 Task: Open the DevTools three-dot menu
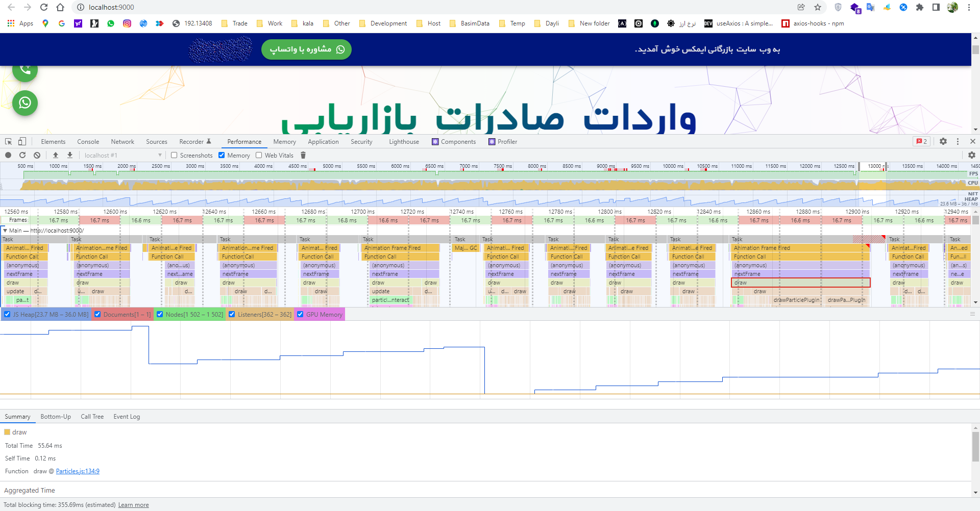pyautogui.click(x=958, y=141)
